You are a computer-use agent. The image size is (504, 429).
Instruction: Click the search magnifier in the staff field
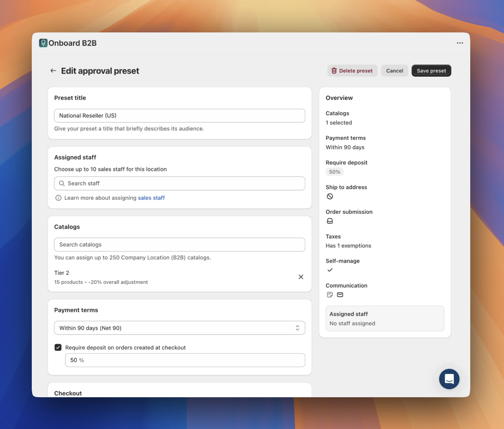tap(62, 183)
